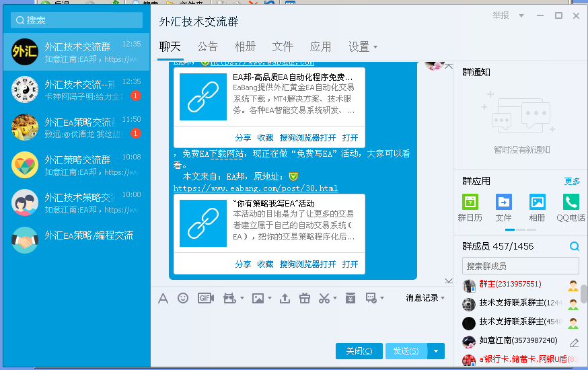Switch to the 相册 tab
588x370 pixels.
point(245,47)
